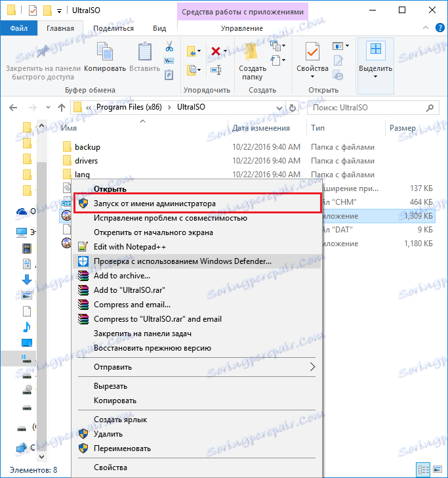Open the backup folder row
The image size is (448, 478).
click(248, 147)
